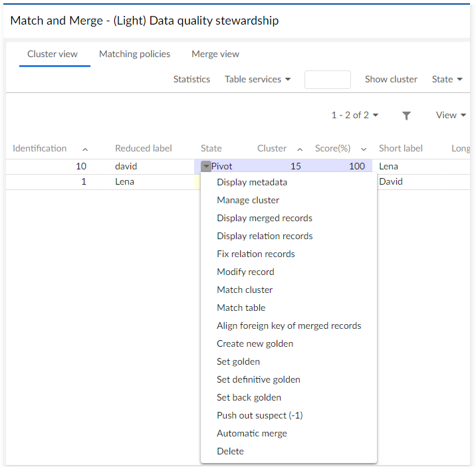Select the Cluster view tab
Screen dimensions: 476x471
tap(53, 54)
